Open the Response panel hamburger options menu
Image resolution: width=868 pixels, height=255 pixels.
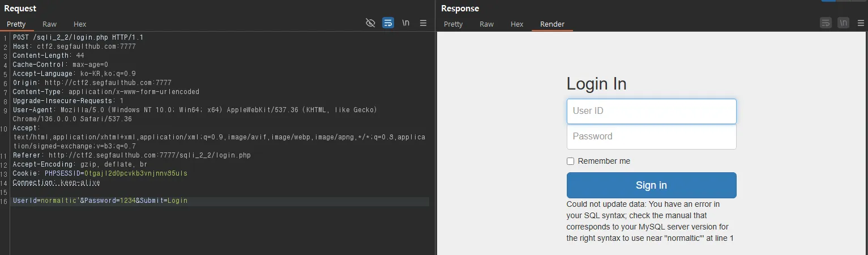861,23
